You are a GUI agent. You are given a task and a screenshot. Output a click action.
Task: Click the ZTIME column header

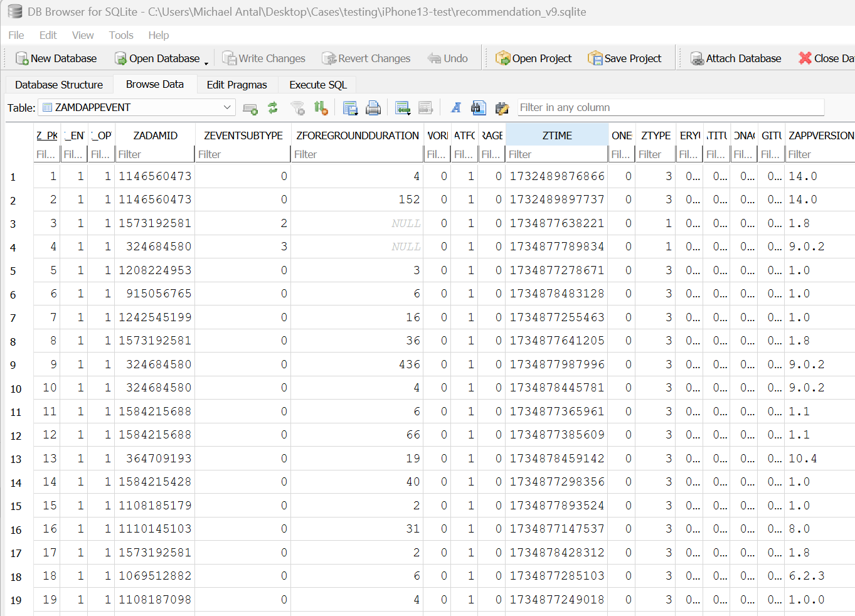(556, 135)
